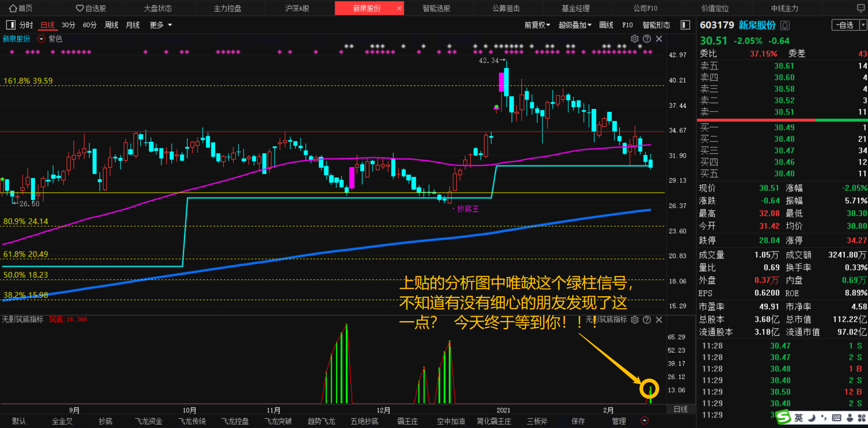Open 无影筑底指标 settings gear
The height and width of the screenshot is (428, 868).
click(x=635, y=320)
